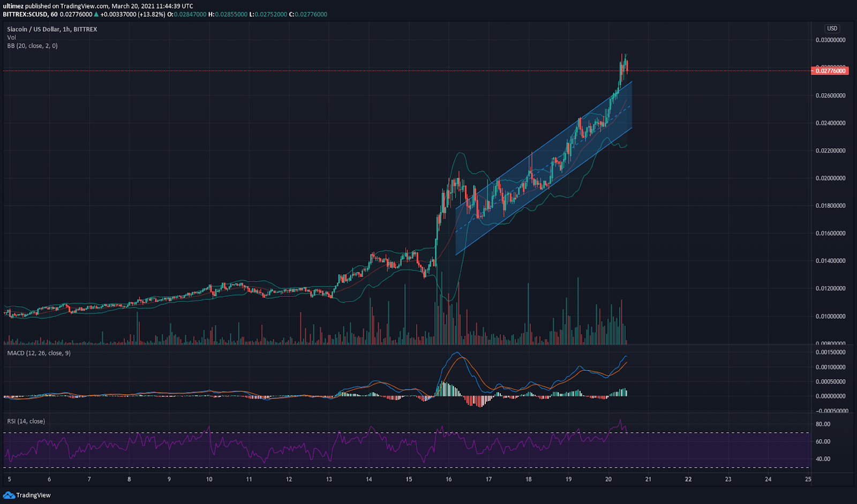Image resolution: width=857 pixels, height=504 pixels.
Task: Click date 16 on the time axis
Action: coord(449,479)
